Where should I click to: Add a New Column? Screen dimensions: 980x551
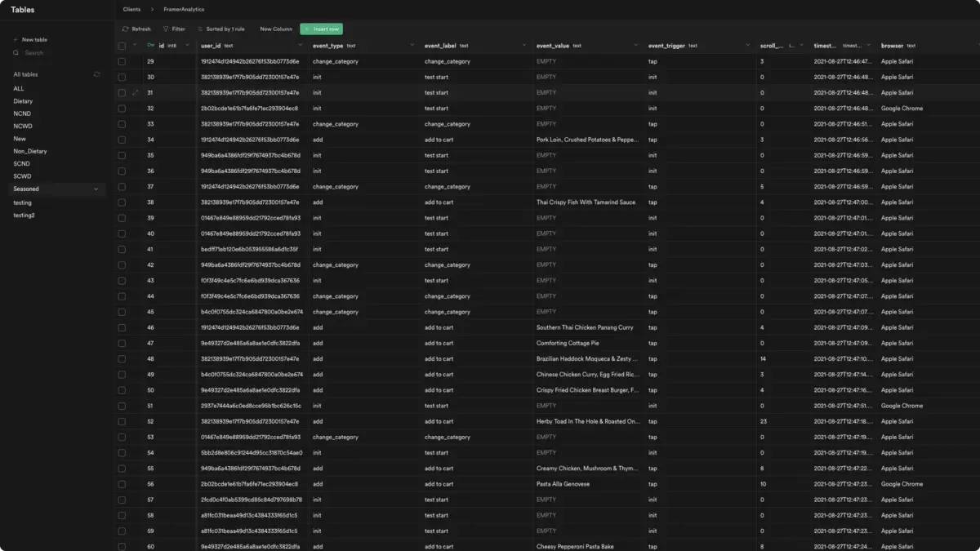click(x=276, y=29)
